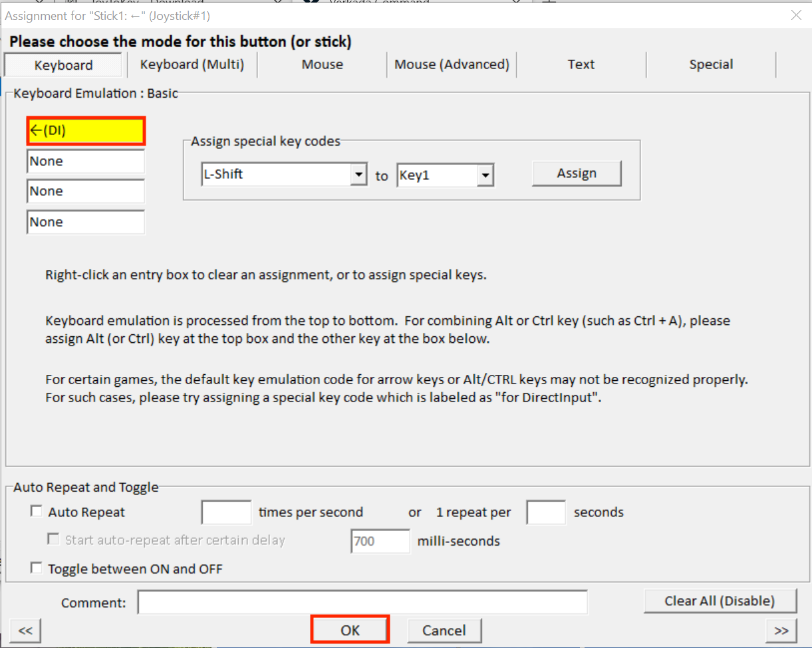The width and height of the screenshot is (812, 648).
Task: Select the Mouse (Advanced) tab
Action: coord(452,64)
